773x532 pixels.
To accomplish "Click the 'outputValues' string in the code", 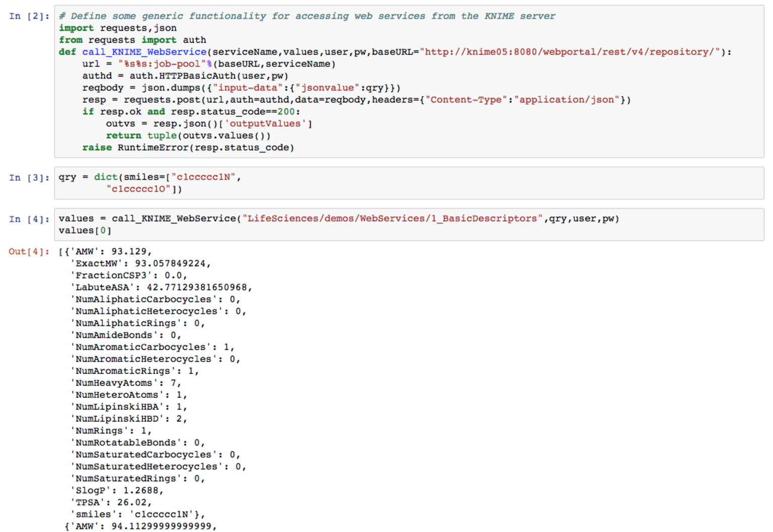I will point(265,124).
